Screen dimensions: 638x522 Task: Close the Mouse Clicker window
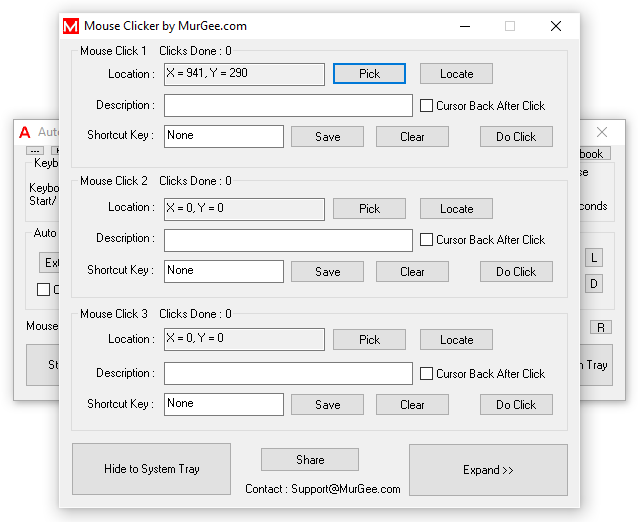555,26
